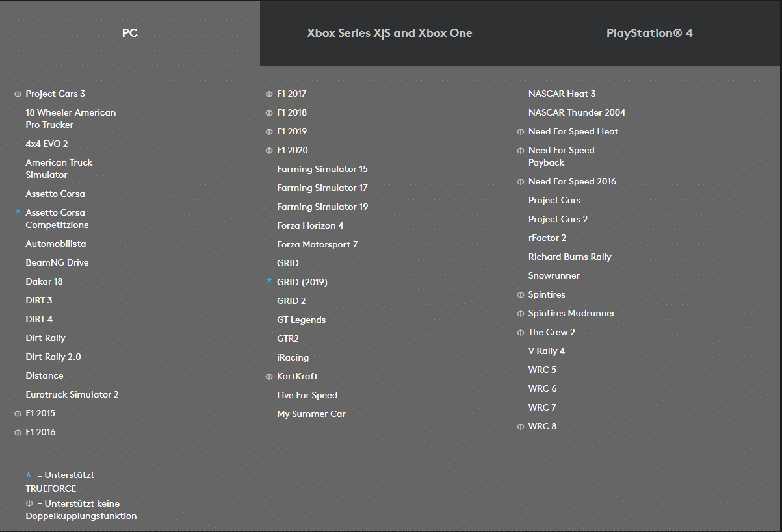
Task: Choose Richard Burns Rally from the list
Action: (x=569, y=257)
